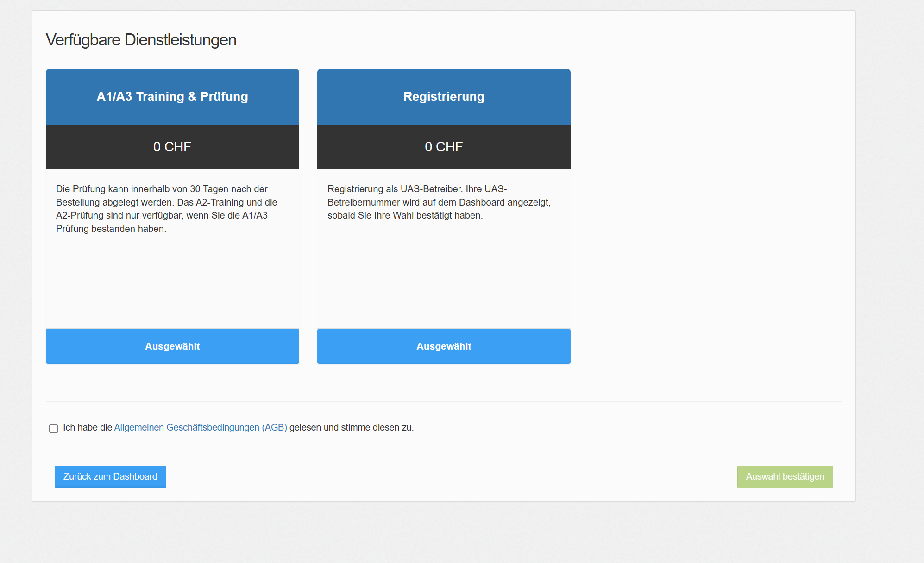Click 'Prüfung' in the A1/A3 card title
Image resolution: width=924 pixels, height=563 pixels.
pyautogui.click(x=224, y=97)
